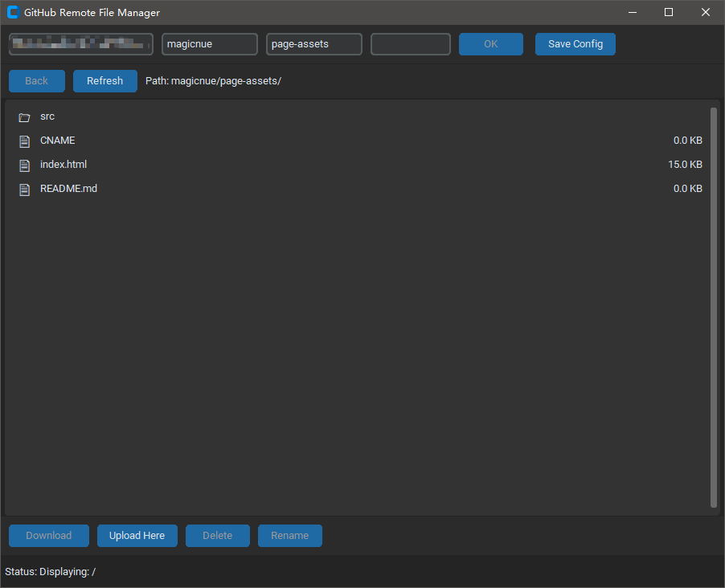Save the current configuration

point(575,44)
